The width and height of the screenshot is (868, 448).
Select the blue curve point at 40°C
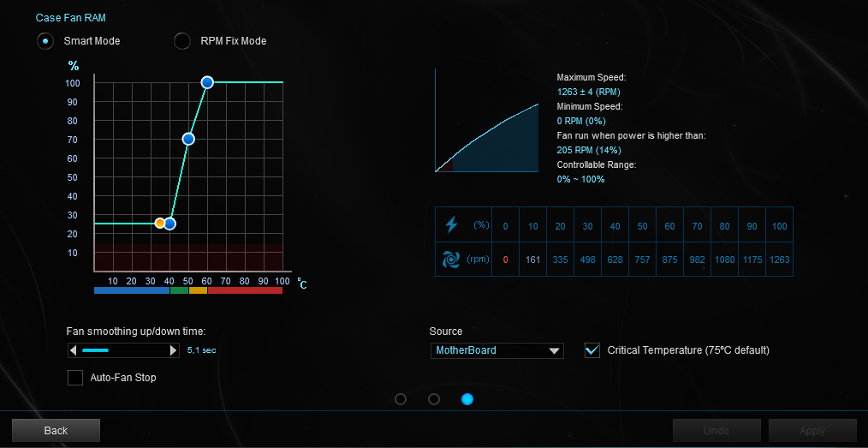(169, 224)
